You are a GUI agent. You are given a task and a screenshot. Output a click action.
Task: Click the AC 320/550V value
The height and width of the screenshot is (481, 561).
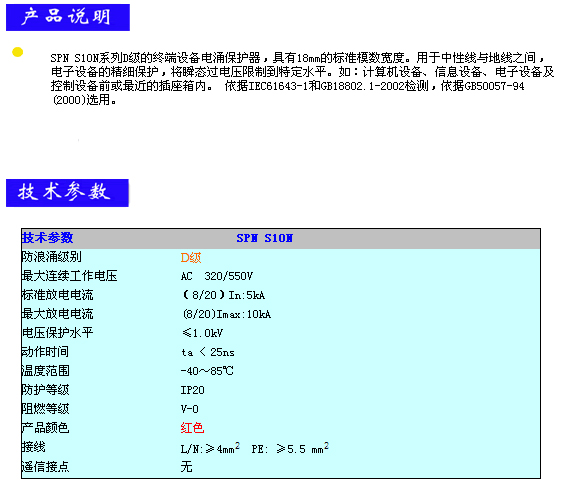point(217,276)
